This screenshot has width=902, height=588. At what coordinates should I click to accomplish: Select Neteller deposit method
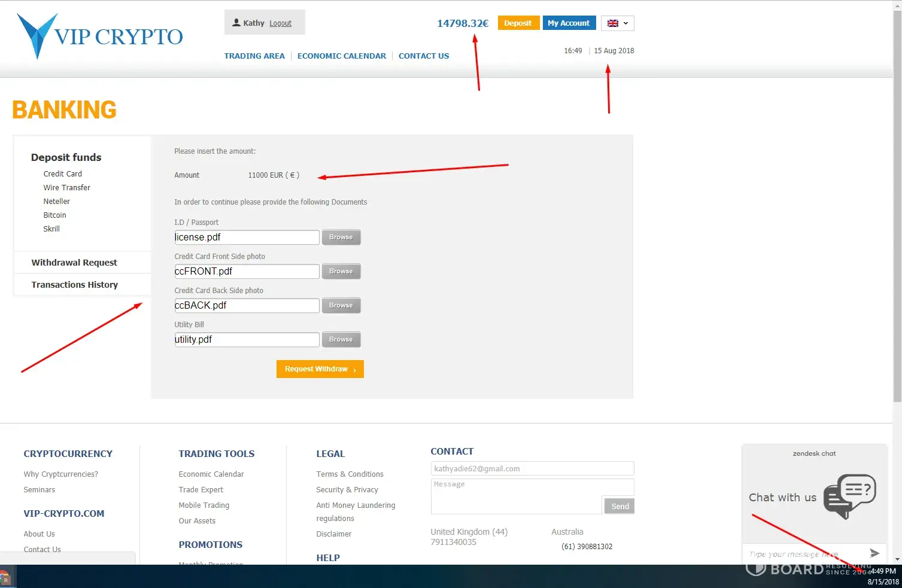tap(57, 201)
